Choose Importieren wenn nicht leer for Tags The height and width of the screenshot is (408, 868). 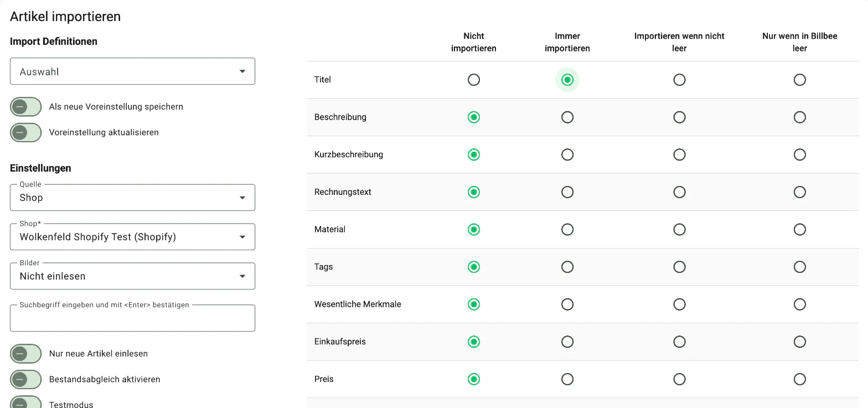tap(679, 267)
